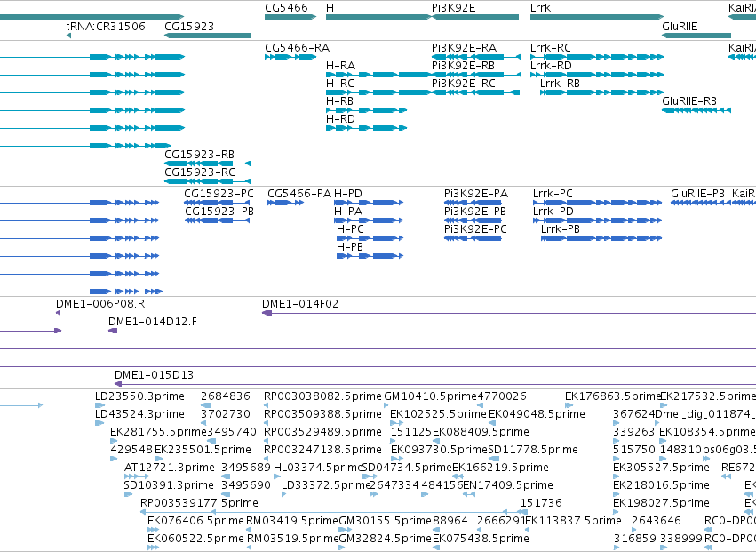The image size is (756, 552).
Task: Select the H-PA coding sequence
Action: [369, 220]
